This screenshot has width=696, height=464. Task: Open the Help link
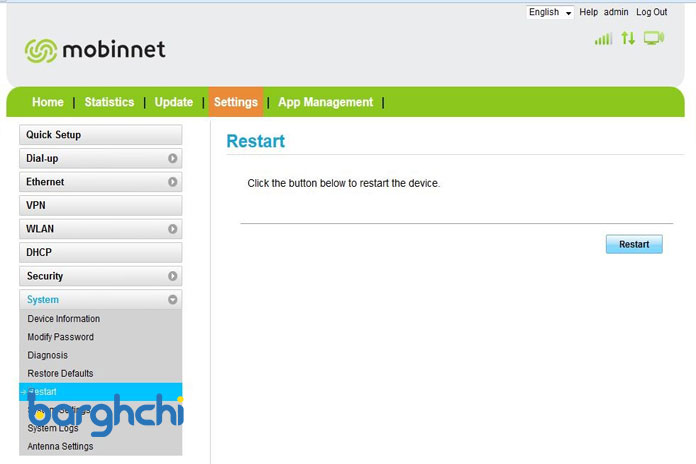pyautogui.click(x=588, y=12)
